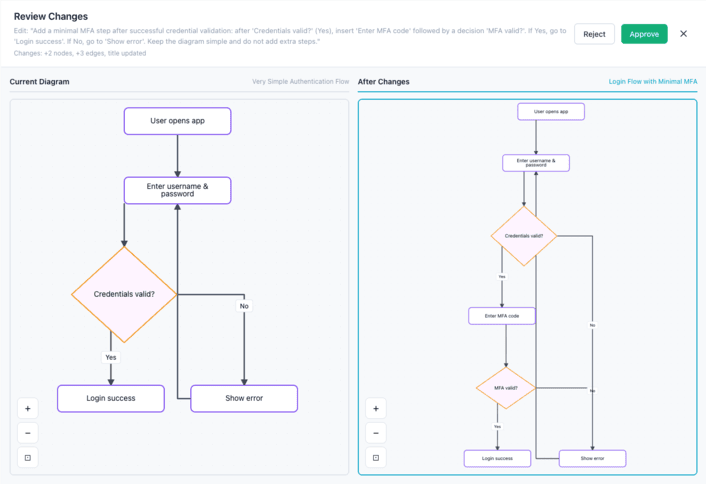Zoom out on the After Changes diagram
This screenshot has height=484, width=706.
[x=376, y=433]
